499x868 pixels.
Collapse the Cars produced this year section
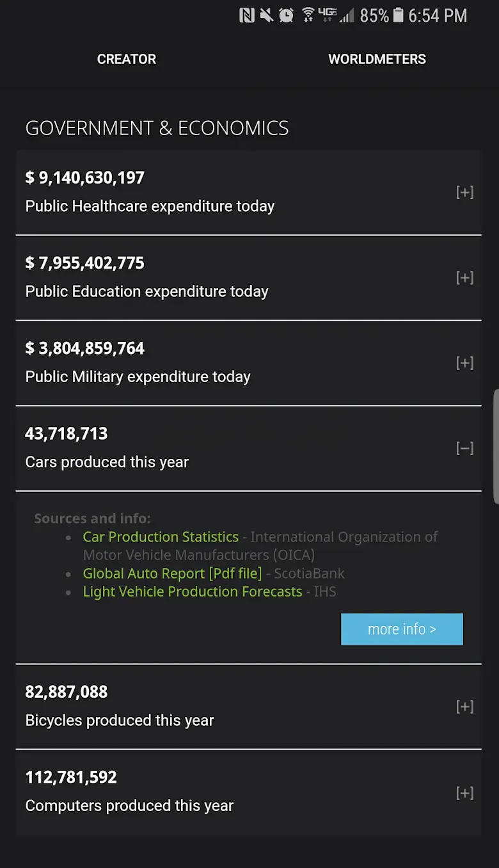(464, 448)
